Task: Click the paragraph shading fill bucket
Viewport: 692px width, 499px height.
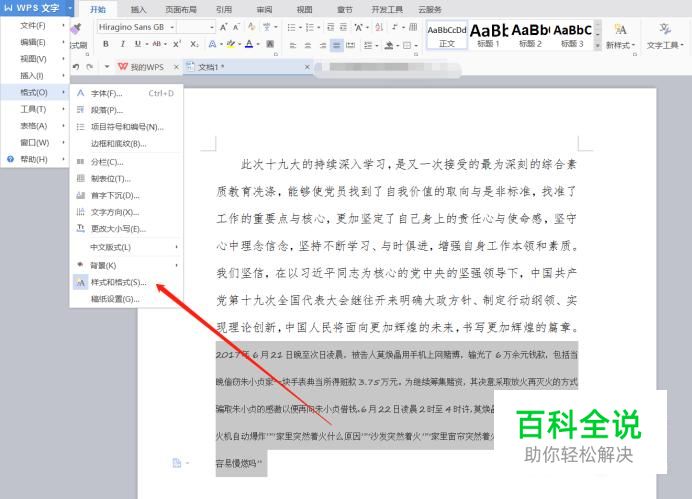Action: (389, 45)
